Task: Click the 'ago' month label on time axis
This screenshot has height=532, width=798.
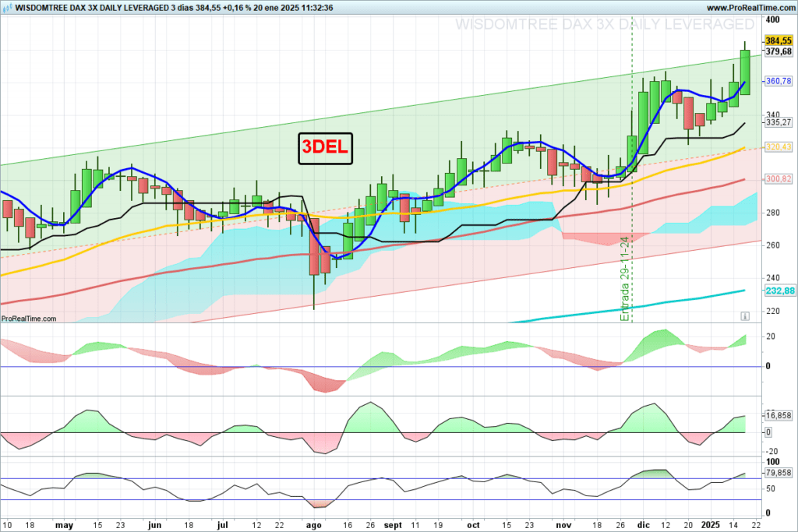Action: click(x=314, y=525)
